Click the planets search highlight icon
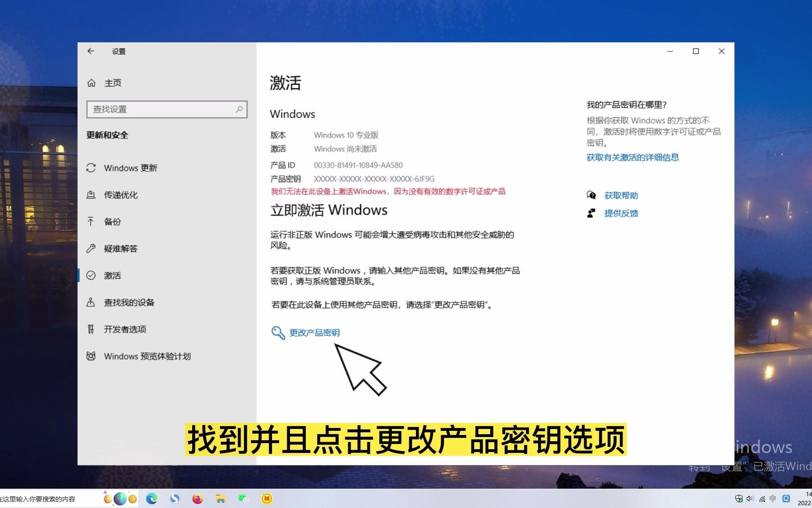Image resolution: width=812 pixels, height=508 pixels. pos(120,499)
